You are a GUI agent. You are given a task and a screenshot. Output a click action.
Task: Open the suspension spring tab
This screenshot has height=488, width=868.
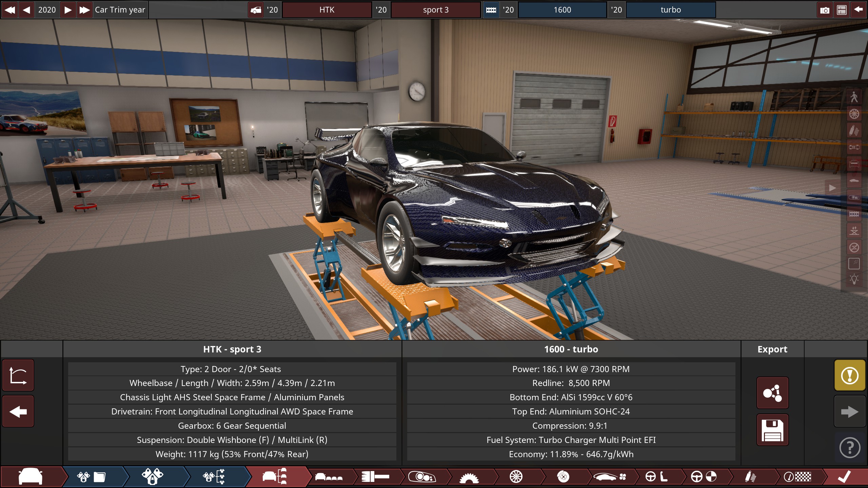tap(751, 477)
